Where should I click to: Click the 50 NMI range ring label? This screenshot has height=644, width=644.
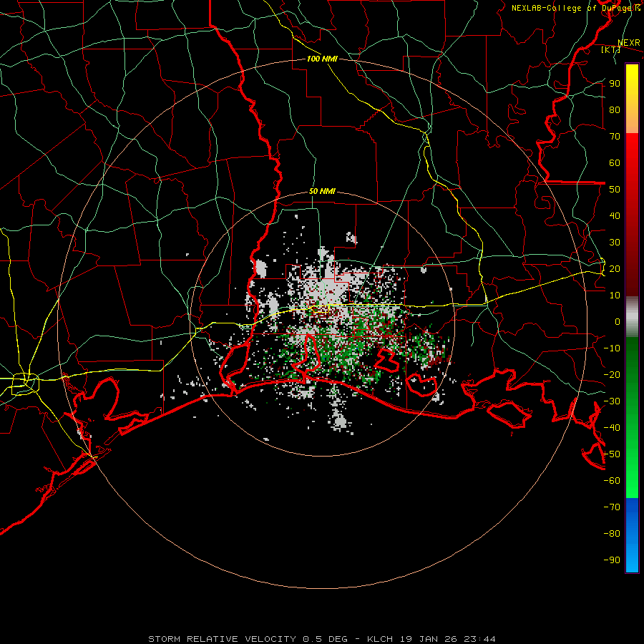[x=322, y=191]
